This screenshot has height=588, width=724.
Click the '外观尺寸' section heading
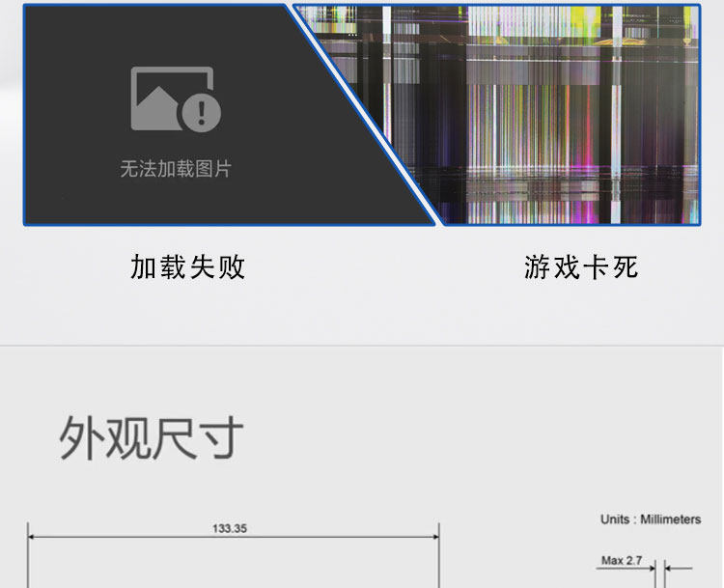(151, 437)
